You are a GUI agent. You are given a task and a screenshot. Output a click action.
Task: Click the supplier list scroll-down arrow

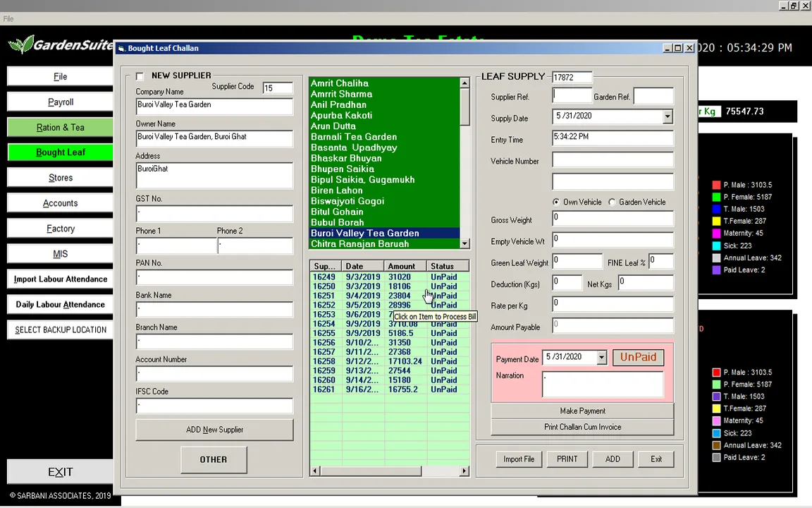(x=465, y=243)
